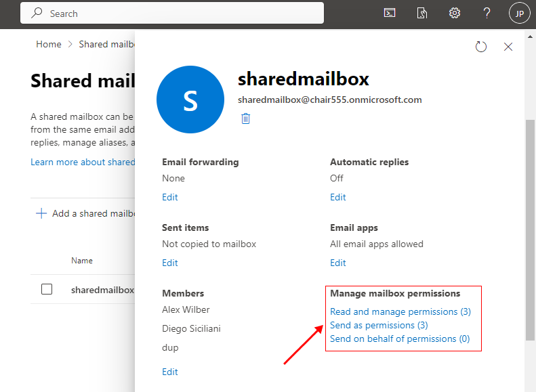Edit the Members list
This screenshot has height=392, width=536.
(x=170, y=372)
